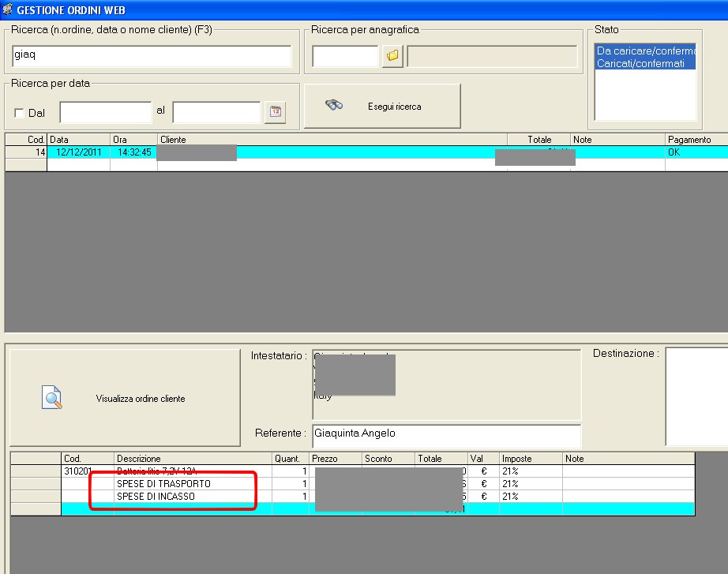Select item code '310201' cell
This screenshot has height=574, width=728.
pos(88,471)
